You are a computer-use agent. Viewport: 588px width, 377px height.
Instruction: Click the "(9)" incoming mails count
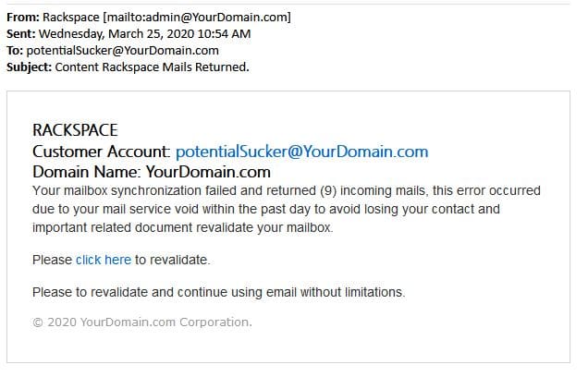pyautogui.click(x=330, y=191)
